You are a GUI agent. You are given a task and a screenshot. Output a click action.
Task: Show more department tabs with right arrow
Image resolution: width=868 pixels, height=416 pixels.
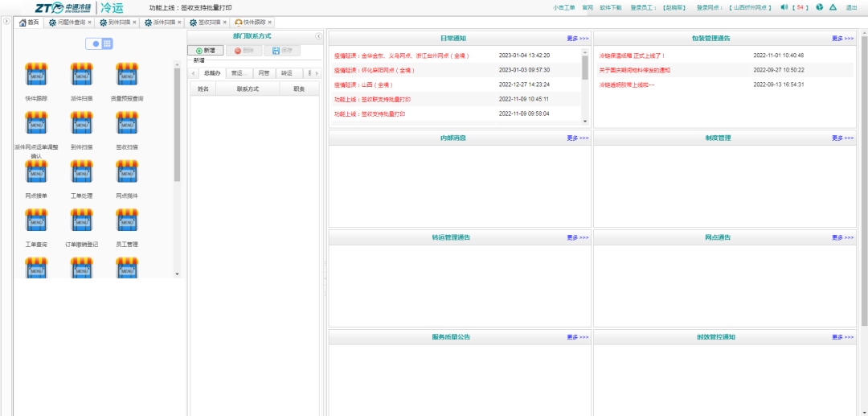click(317, 73)
